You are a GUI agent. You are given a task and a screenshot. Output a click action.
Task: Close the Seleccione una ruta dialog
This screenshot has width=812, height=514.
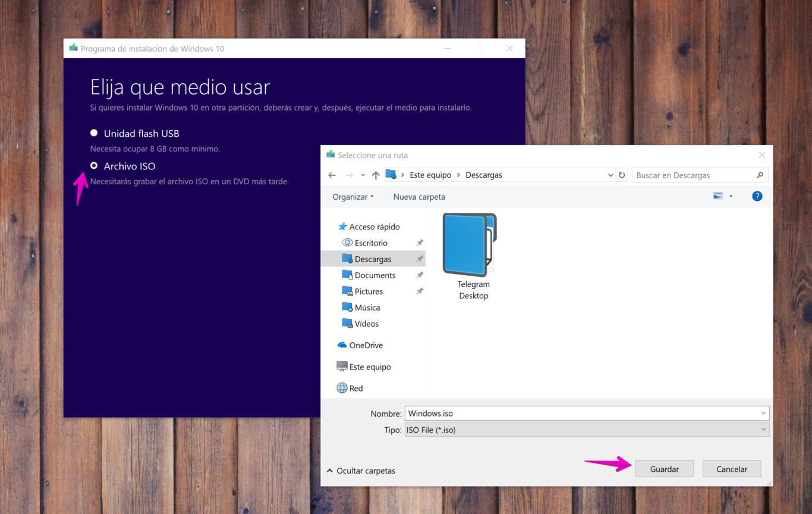762,155
